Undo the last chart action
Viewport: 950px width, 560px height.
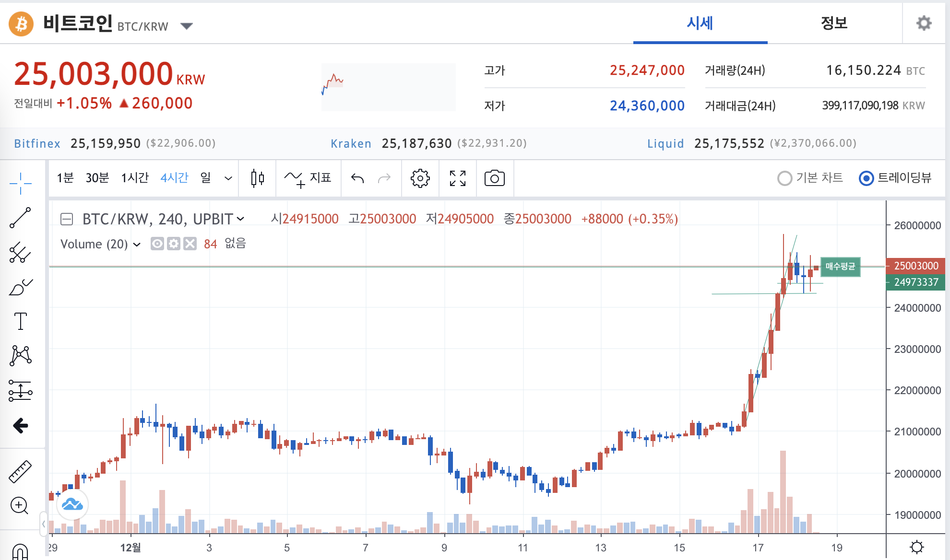[357, 178]
